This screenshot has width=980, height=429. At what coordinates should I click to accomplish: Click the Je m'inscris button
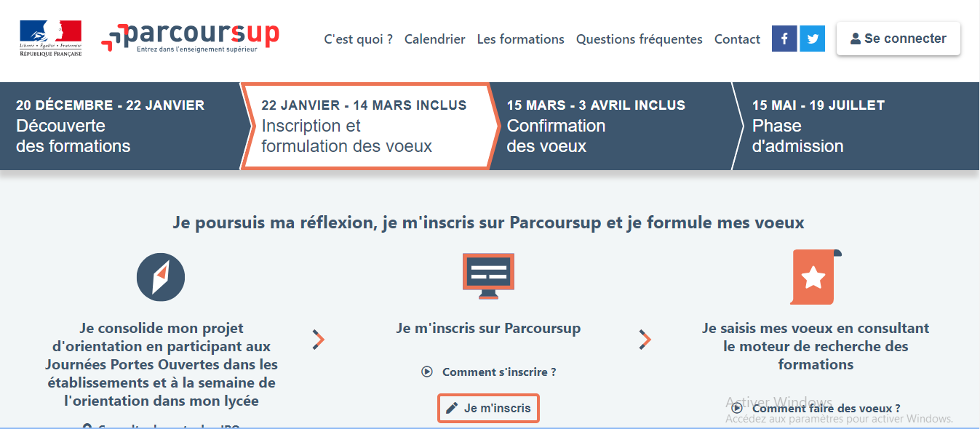[x=488, y=408]
